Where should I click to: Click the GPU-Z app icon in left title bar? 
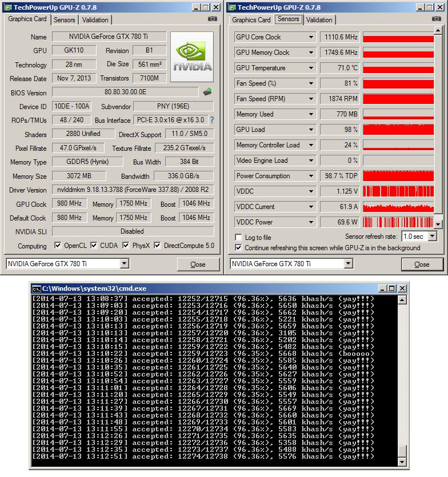[x=8, y=7]
